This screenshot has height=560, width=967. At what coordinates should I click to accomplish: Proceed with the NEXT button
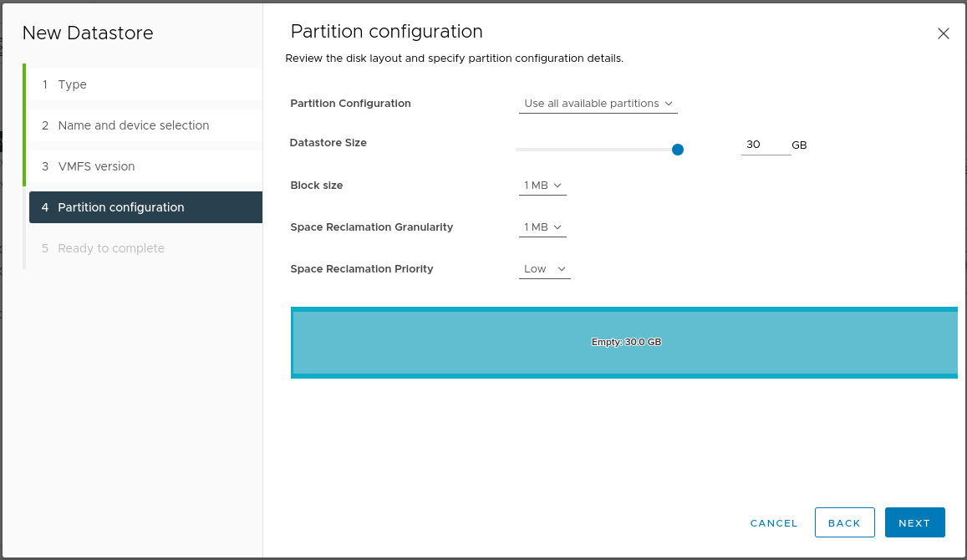click(914, 522)
